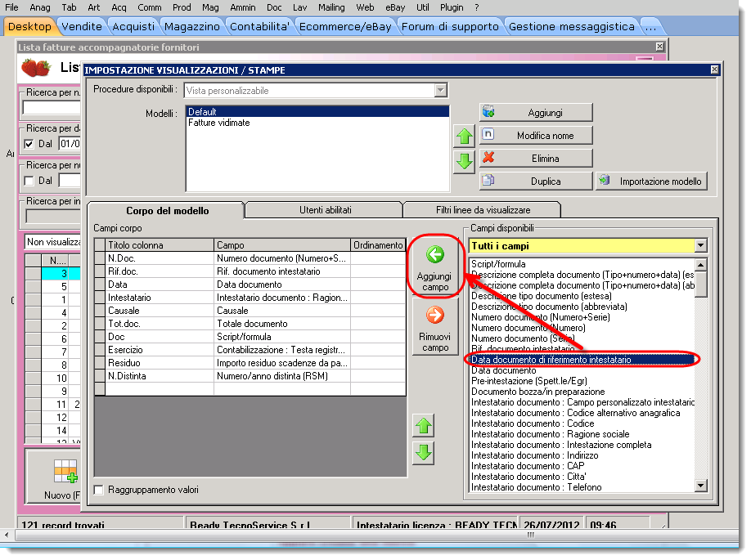Open the Mailing menu

331,7
